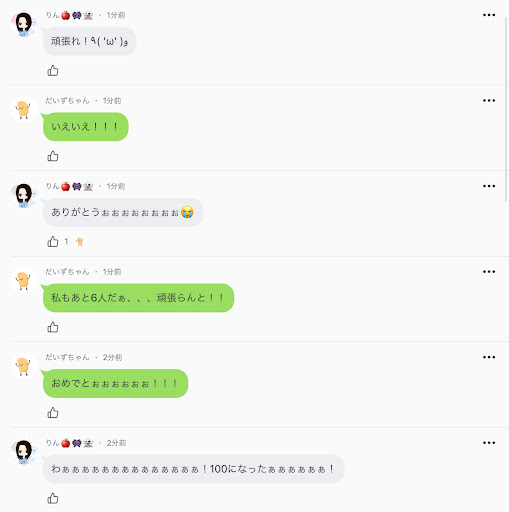The height and width of the screenshot is (512, 509).
Task: Open more options for いえいえ！！！ comment
Action: pyautogui.click(x=489, y=100)
